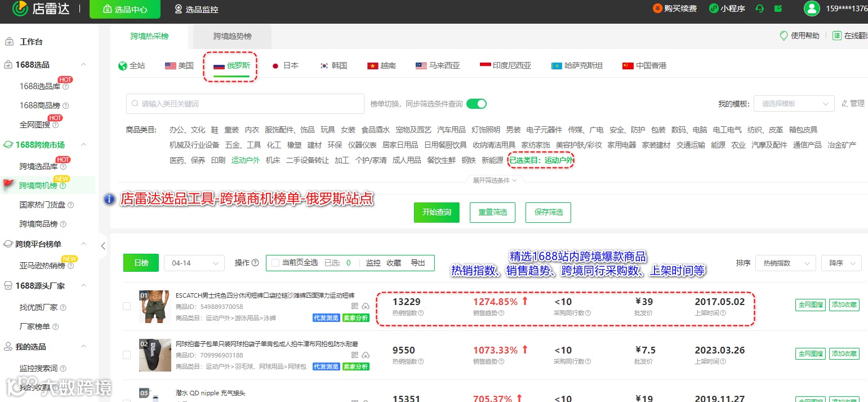Click help icon next to 厂家榜单
This screenshot has height=402, width=868.
tap(55, 327)
